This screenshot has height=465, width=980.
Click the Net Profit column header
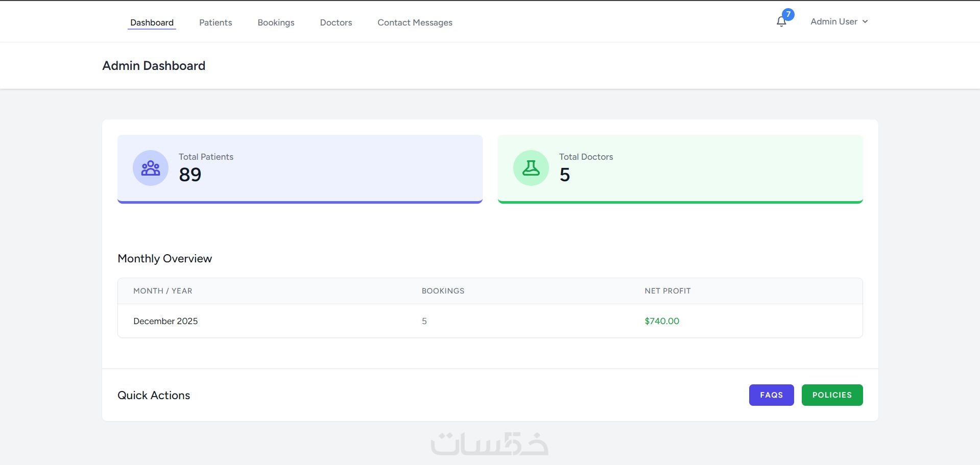[667, 291]
